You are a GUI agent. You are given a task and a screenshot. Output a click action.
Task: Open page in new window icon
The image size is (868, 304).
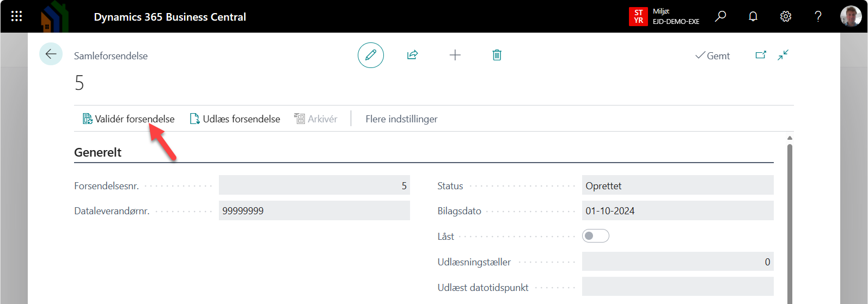pyautogui.click(x=761, y=55)
